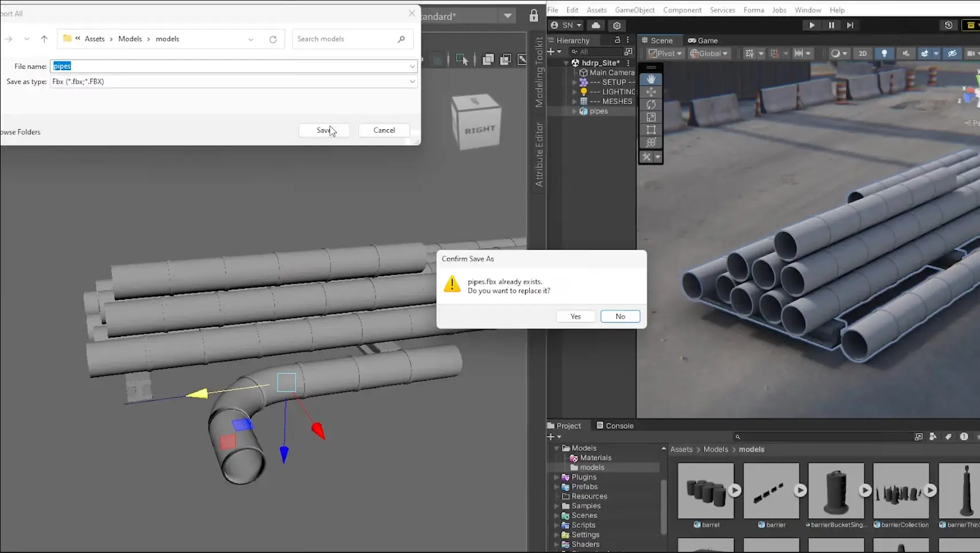Select the View (hand) tool
Screen dimensions: 980x553
tap(651, 79)
